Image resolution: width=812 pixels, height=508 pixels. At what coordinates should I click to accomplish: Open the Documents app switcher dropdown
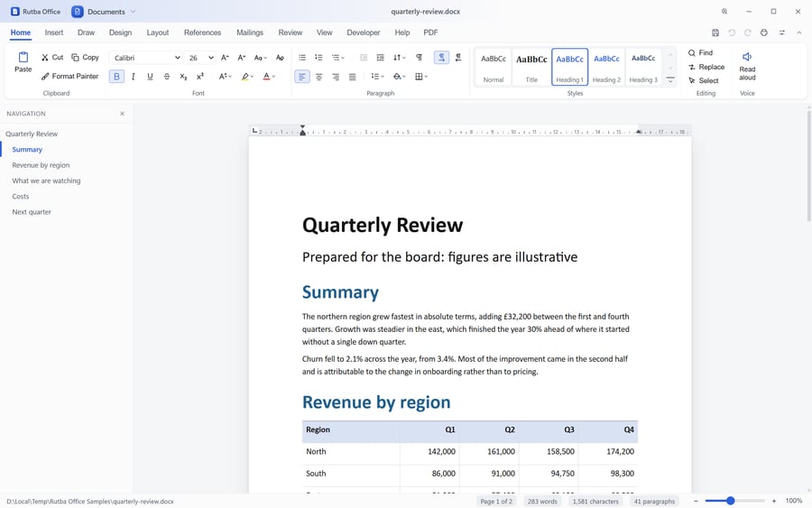point(104,12)
